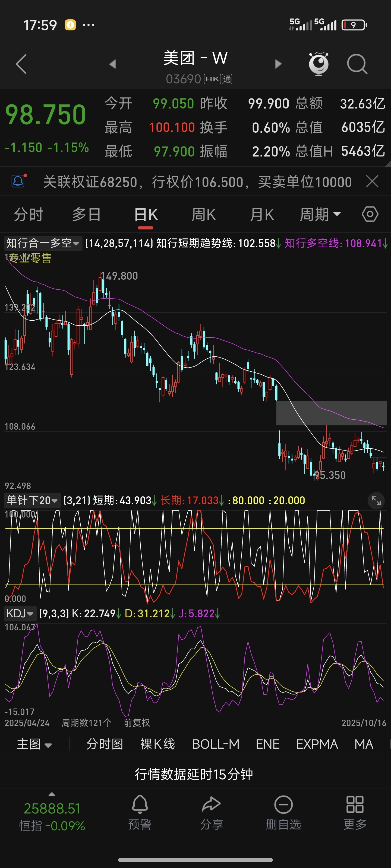Tap the alert bell notification icon

(x=18, y=181)
